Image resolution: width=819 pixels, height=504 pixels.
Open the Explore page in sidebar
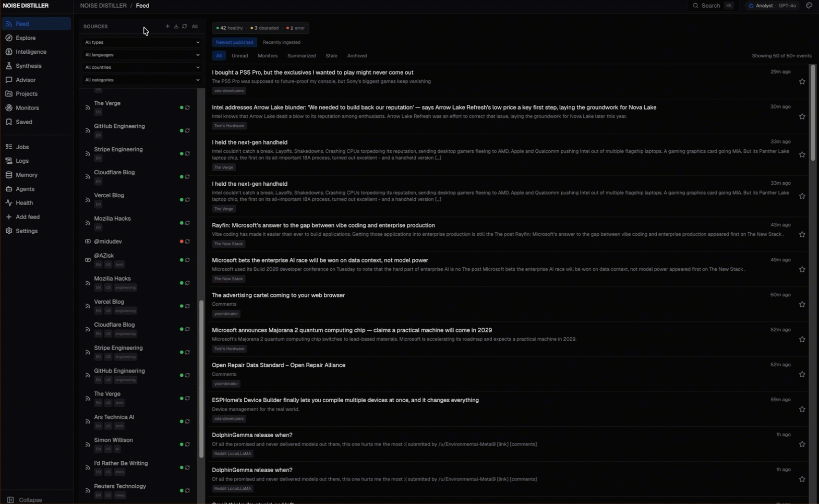(35, 38)
